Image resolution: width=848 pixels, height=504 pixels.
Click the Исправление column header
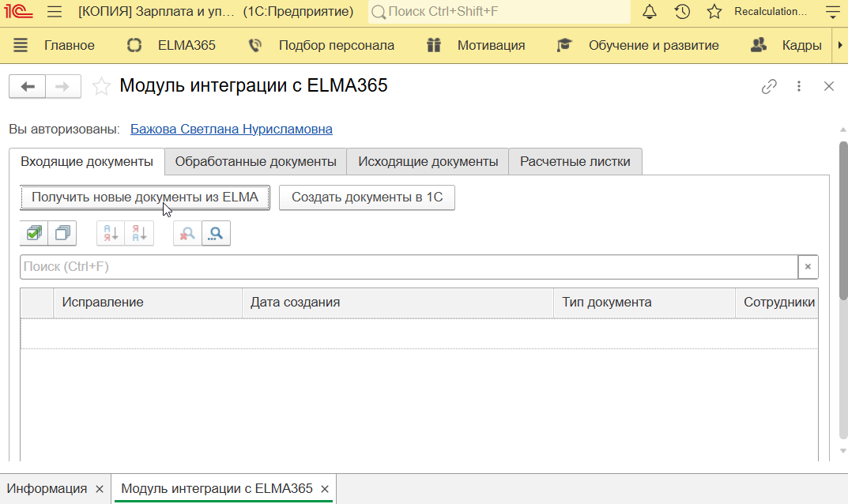pyautogui.click(x=148, y=303)
